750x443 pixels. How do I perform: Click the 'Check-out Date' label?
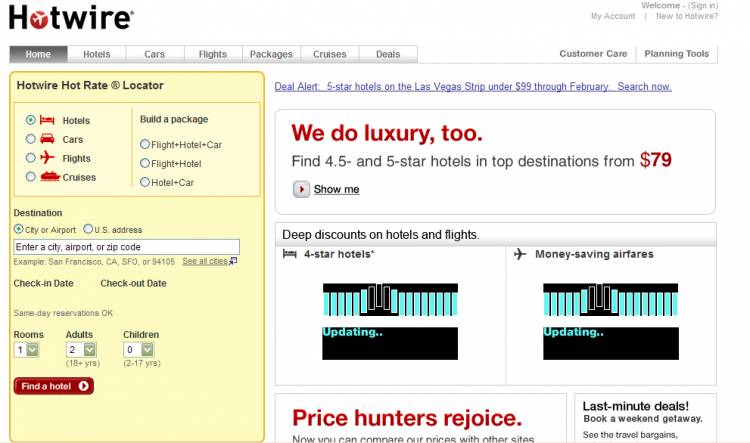pos(133,283)
